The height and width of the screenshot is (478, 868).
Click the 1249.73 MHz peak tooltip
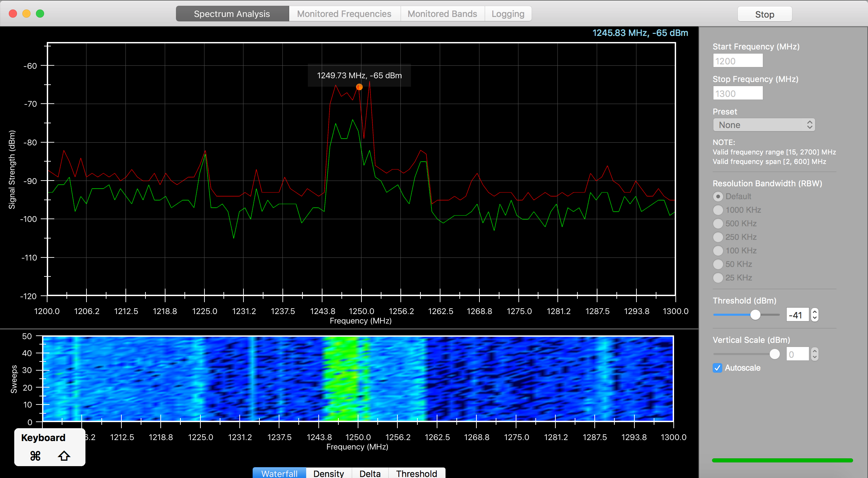coord(359,75)
